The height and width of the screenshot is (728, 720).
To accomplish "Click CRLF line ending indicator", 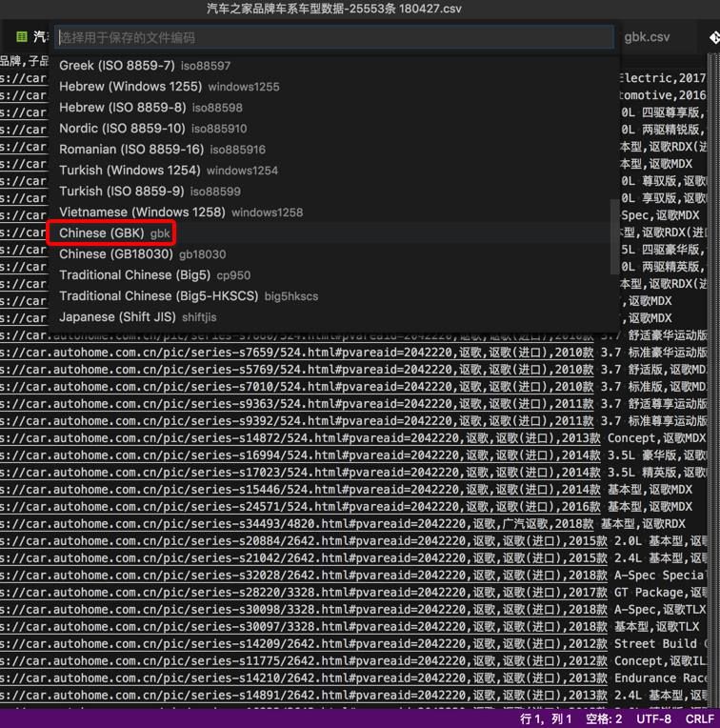I will pos(700,719).
